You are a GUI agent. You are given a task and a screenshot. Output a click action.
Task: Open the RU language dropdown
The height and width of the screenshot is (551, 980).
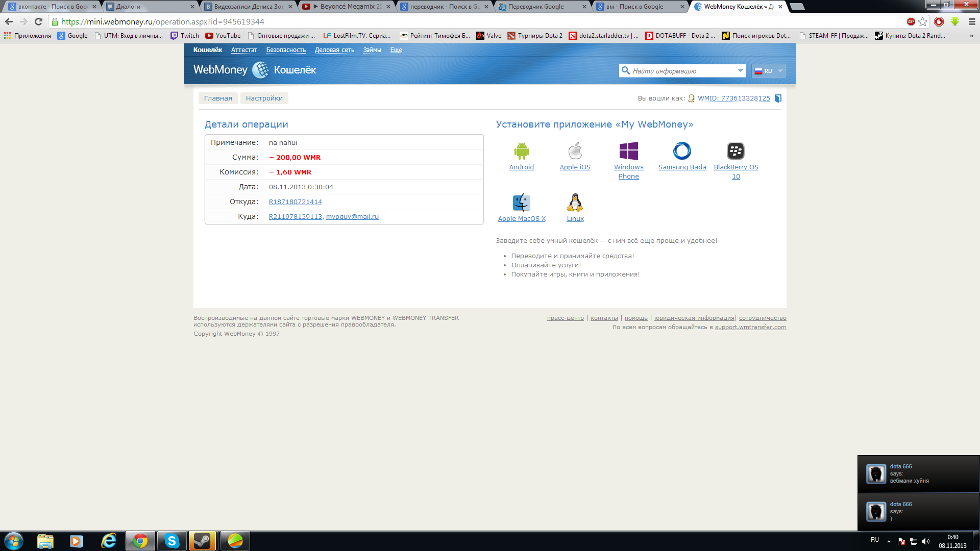tap(768, 71)
